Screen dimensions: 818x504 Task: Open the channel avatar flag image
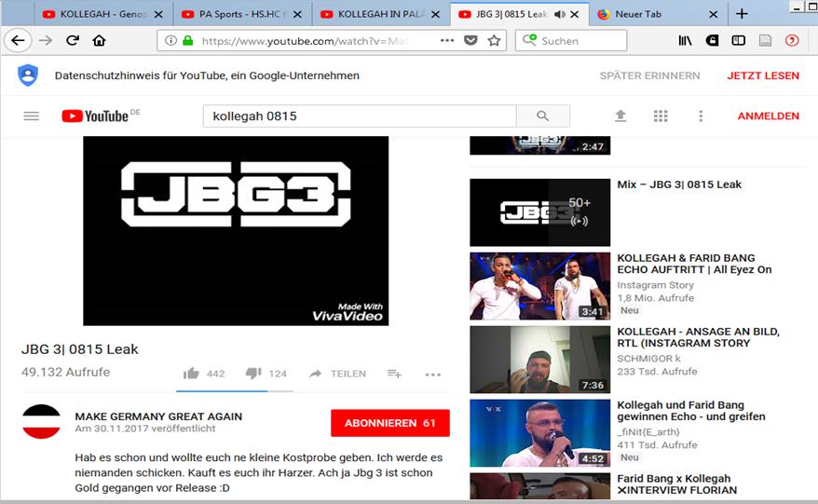coord(41,422)
